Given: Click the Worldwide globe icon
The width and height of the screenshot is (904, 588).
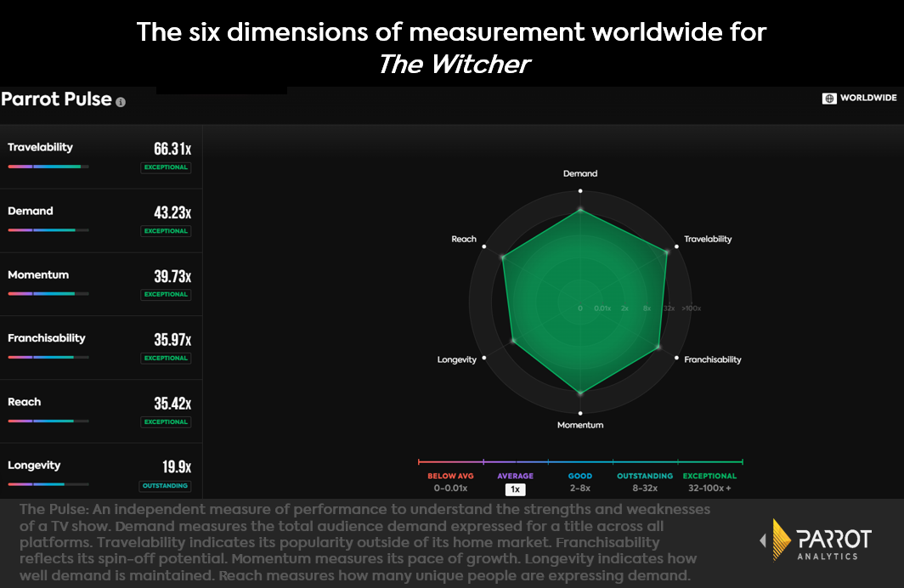Looking at the screenshot, I should pyautogui.click(x=829, y=98).
